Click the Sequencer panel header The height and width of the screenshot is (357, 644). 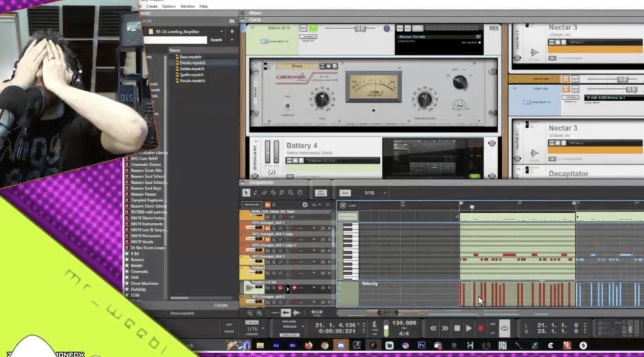tap(442, 182)
